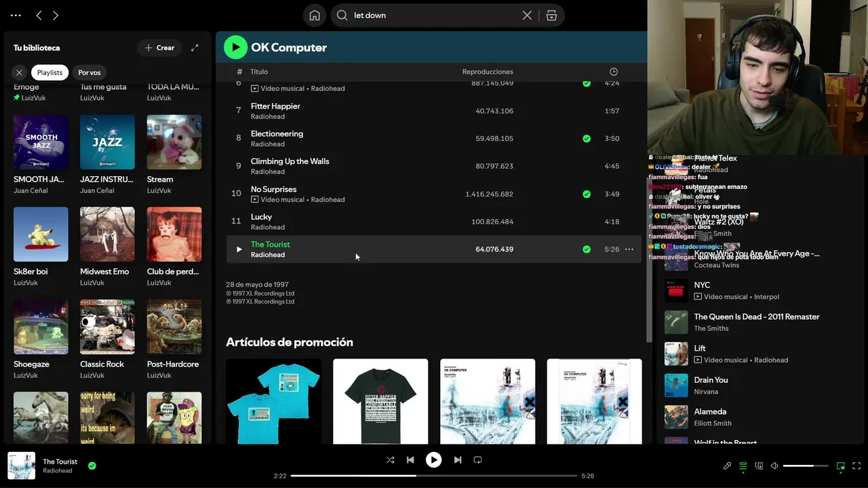Toggle repeat mode
This screenshot has height=488, width=868.
click(477, 460)
